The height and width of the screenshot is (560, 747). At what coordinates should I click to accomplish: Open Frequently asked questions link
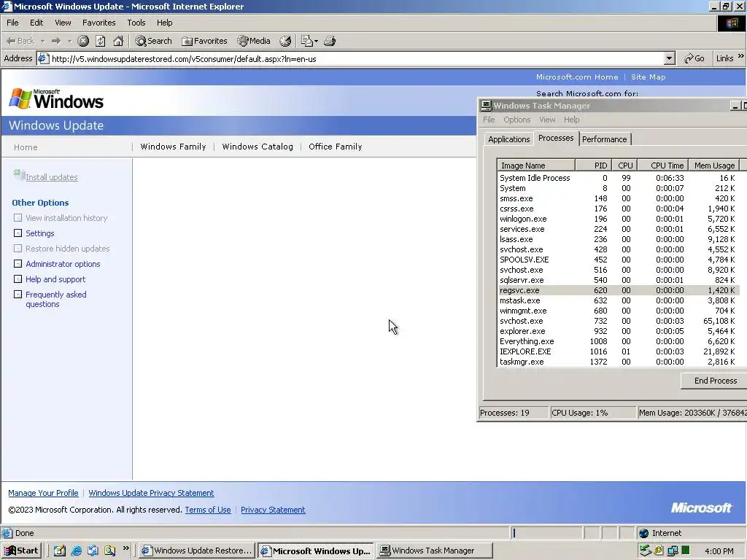tap(56, 299)
